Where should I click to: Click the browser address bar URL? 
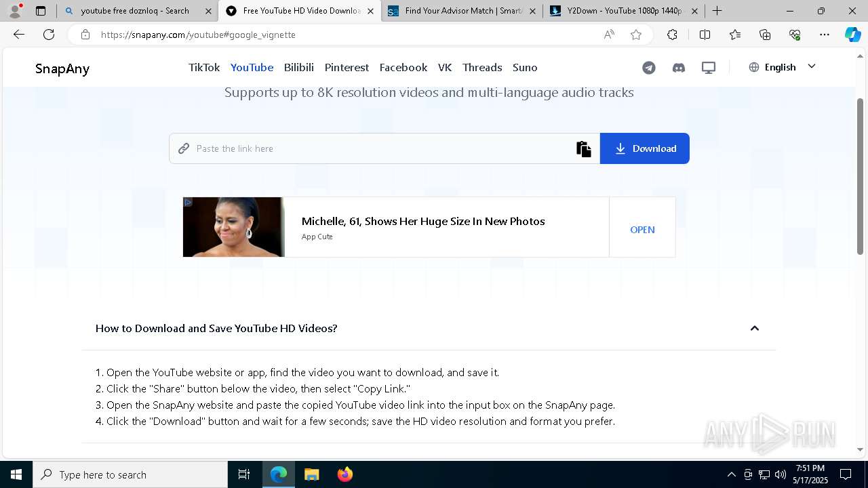(198, 35)
